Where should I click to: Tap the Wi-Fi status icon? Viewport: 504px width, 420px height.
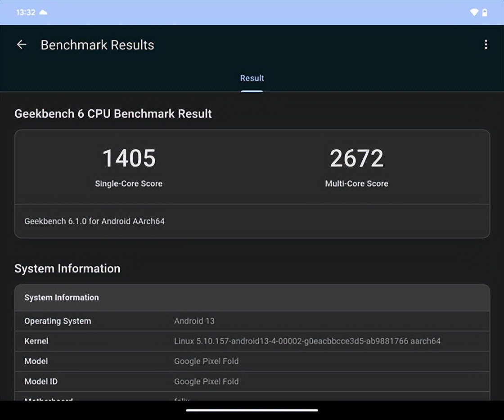[474, 13]
